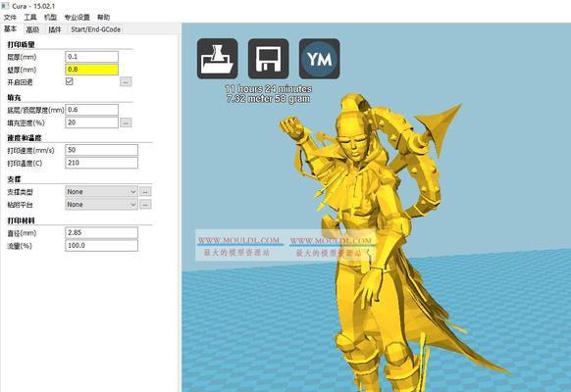Open the 工具 menu
Screen dimensions: 571x392
(30, 17)
